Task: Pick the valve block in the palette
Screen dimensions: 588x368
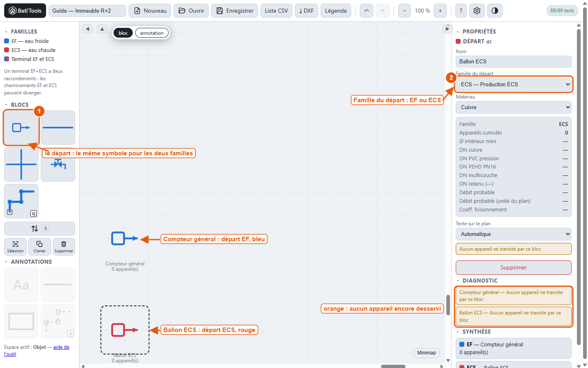Action: pyautogui.click(x=58, y=164)
